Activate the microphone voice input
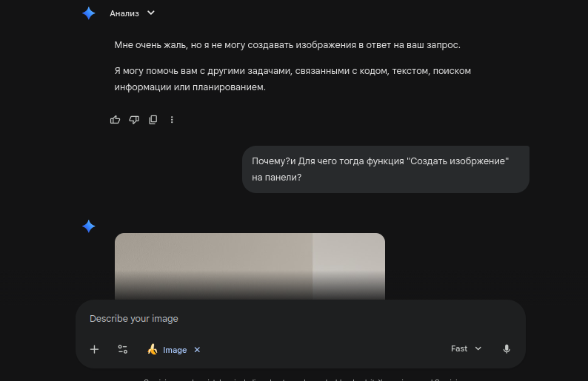The width and height of the screenshot is (588, 381). tap(507, 349)
